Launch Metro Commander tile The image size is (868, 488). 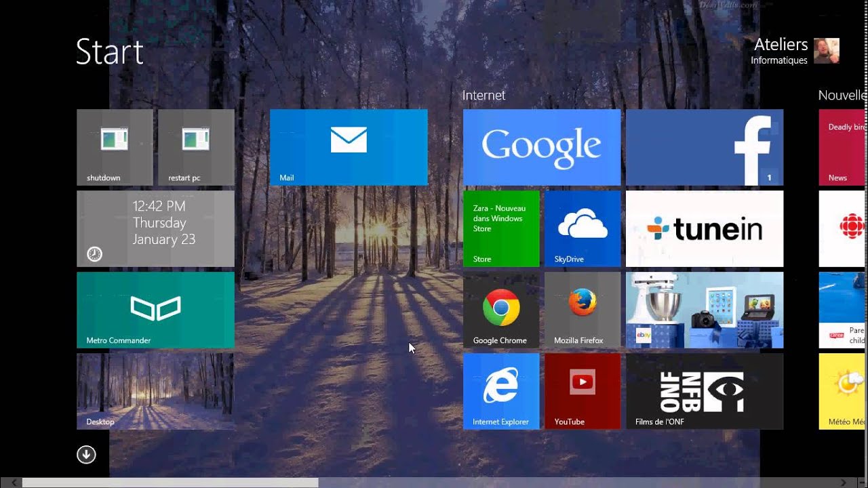[x=155, y=310]
